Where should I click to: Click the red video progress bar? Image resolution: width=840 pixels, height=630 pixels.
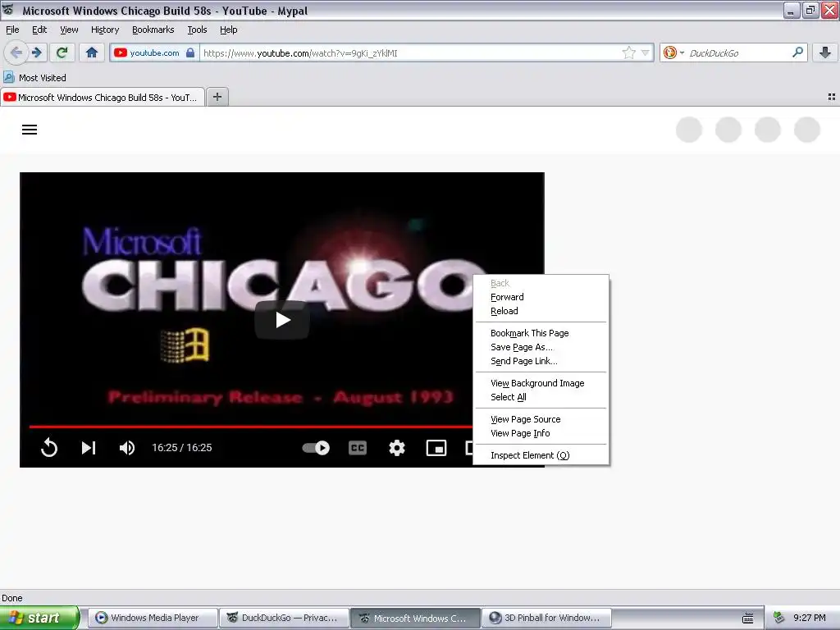point(251,427)
